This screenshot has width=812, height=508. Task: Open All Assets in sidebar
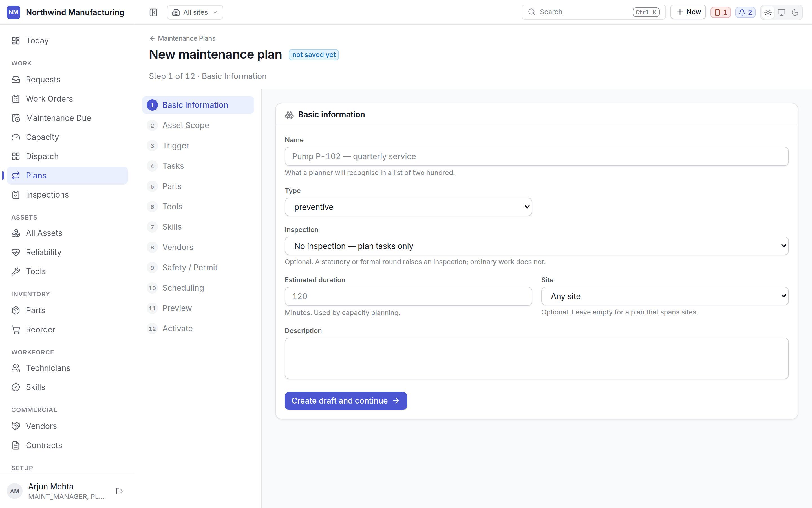pyautogui.click(x=67, y=233)
